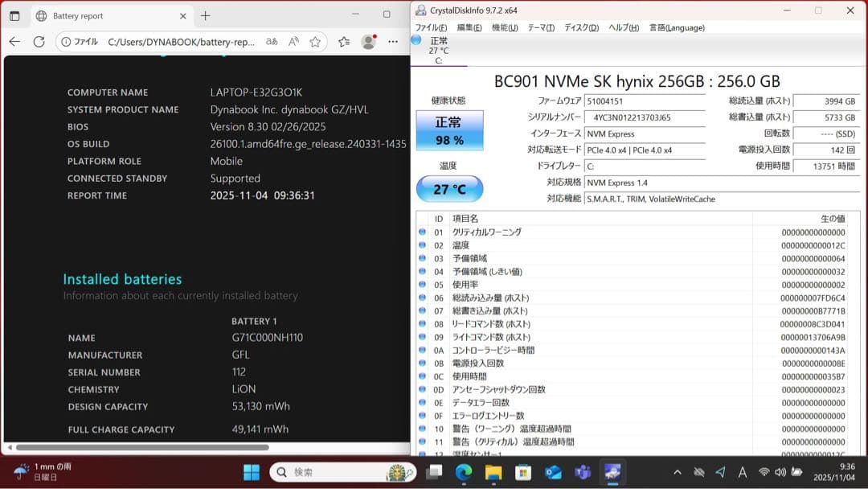This screenshot has height=489, width=868.
Task: Click the 27°C temperature badge
Action: (x=450, y=188)
